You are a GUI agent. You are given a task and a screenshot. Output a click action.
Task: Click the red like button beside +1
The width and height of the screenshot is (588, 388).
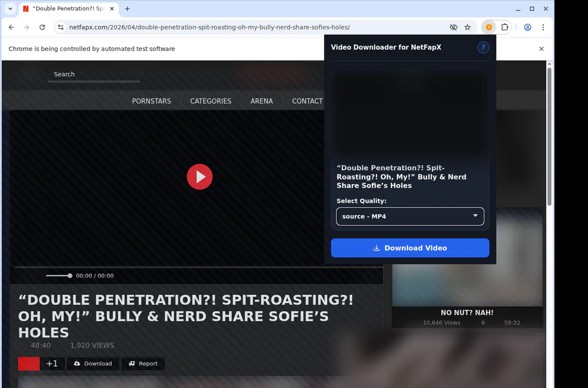pos(29,363)
